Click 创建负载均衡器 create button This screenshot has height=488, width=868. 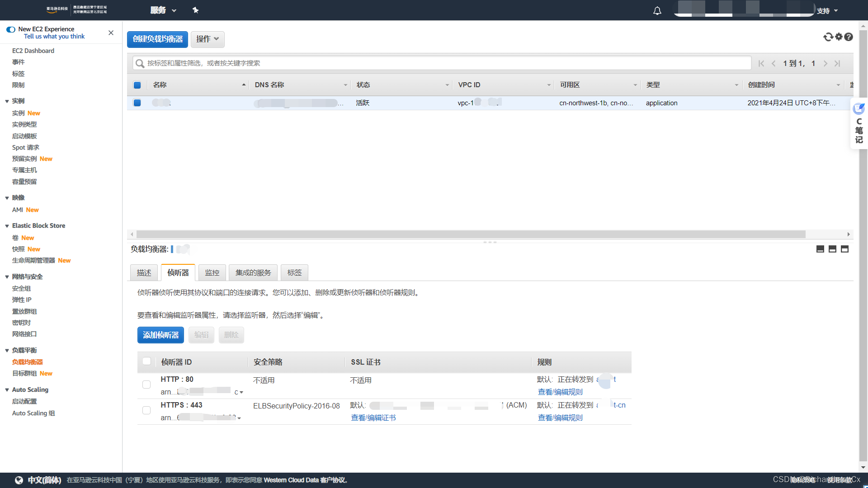click(158, 39)
